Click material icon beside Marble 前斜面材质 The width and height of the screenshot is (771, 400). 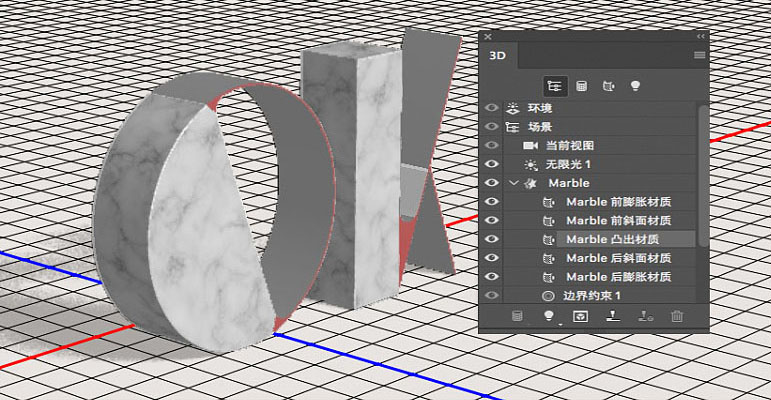[x=548, y=221]
